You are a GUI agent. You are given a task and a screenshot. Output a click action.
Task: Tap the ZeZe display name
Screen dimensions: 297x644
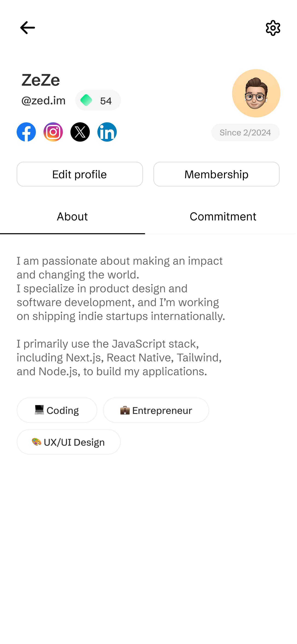[41, 80]
